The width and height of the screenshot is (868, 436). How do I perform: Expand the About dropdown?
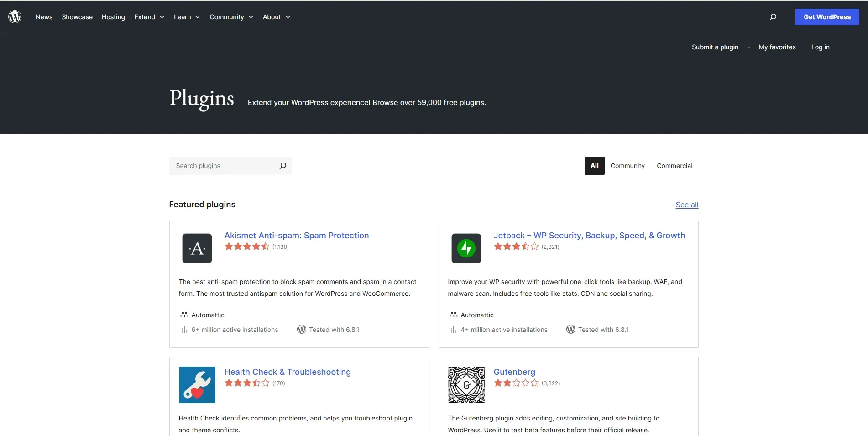tap(276, 17)
